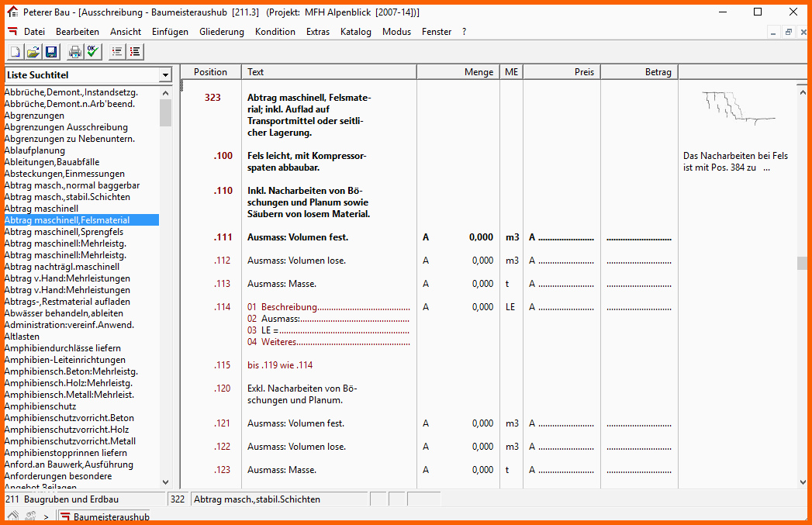Save with the floppy disk icon
The width and height of the screenshot is (812, 525).
(50, 52)
